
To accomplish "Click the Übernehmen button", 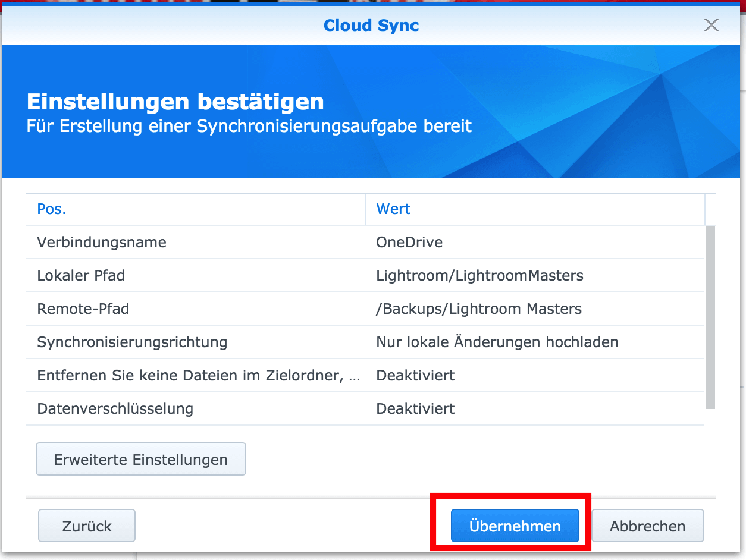I will click(x=515, y=526).
